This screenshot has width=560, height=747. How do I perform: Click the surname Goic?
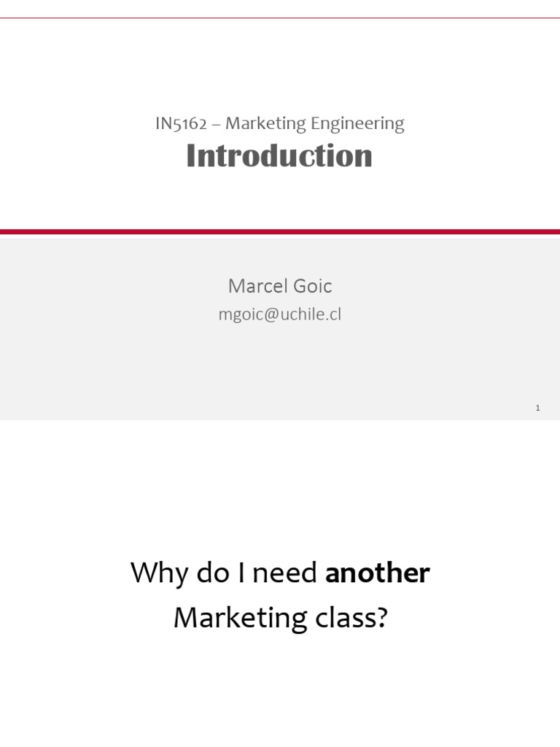(314, 286)
